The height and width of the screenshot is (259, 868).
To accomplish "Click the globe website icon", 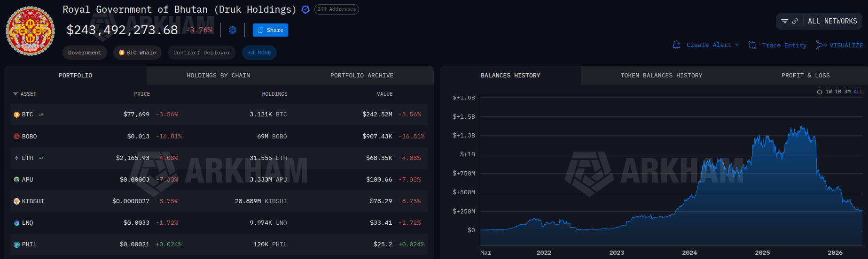I will [x=233, y=30].
